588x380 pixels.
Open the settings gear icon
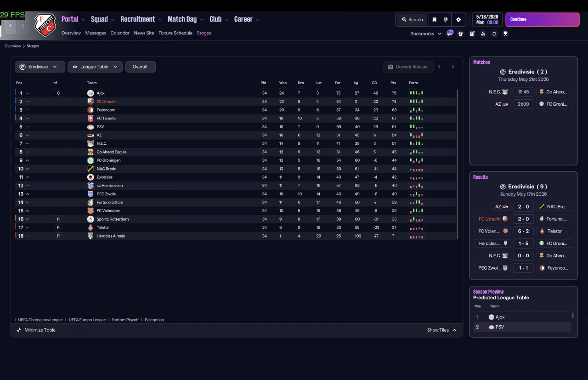click(x=458, y=20)
